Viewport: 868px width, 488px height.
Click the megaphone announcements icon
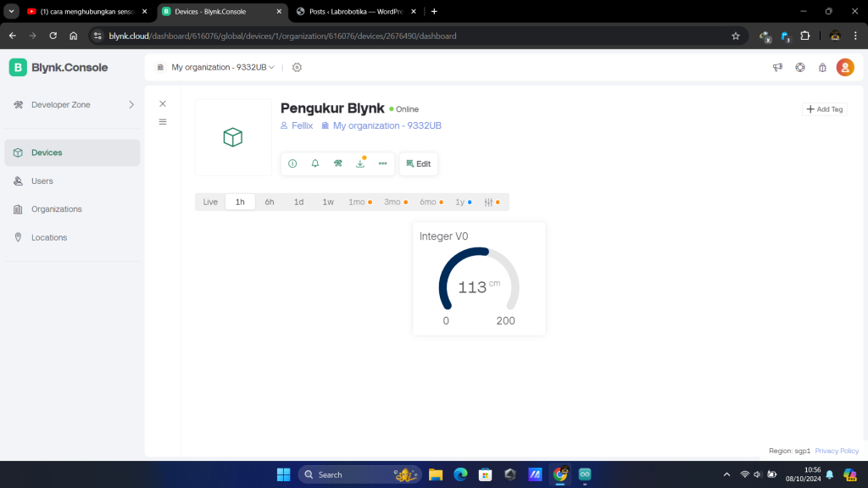[x=777, y=68]
